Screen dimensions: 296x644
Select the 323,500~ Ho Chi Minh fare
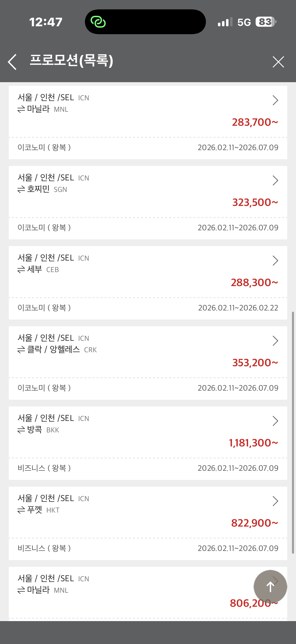click(x=255, y=202)
